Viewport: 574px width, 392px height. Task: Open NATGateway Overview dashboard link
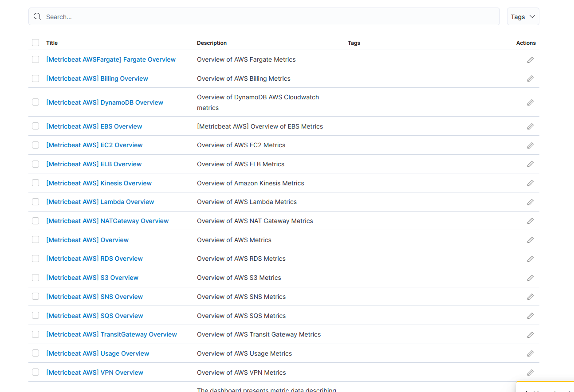107,221
